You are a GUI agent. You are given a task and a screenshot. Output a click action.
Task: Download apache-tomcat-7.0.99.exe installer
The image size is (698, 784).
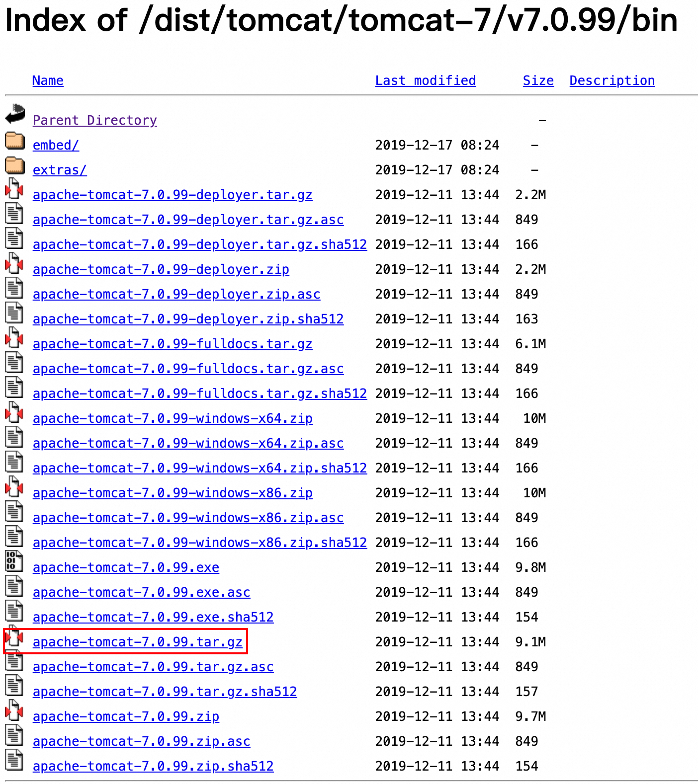click(x=126, y=567)
